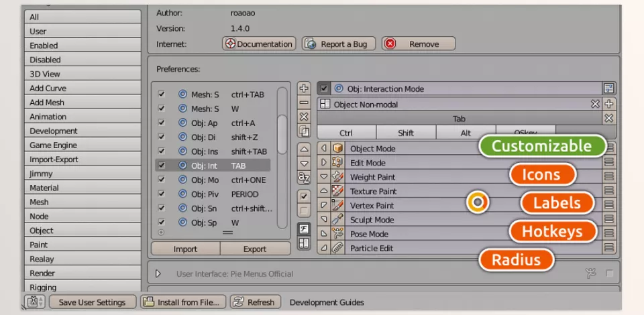The width and height of the screenshot is (644, 315).
Task: Click Particle Edit comb icon
Action: pyautogui.click(x=337, y=248)
